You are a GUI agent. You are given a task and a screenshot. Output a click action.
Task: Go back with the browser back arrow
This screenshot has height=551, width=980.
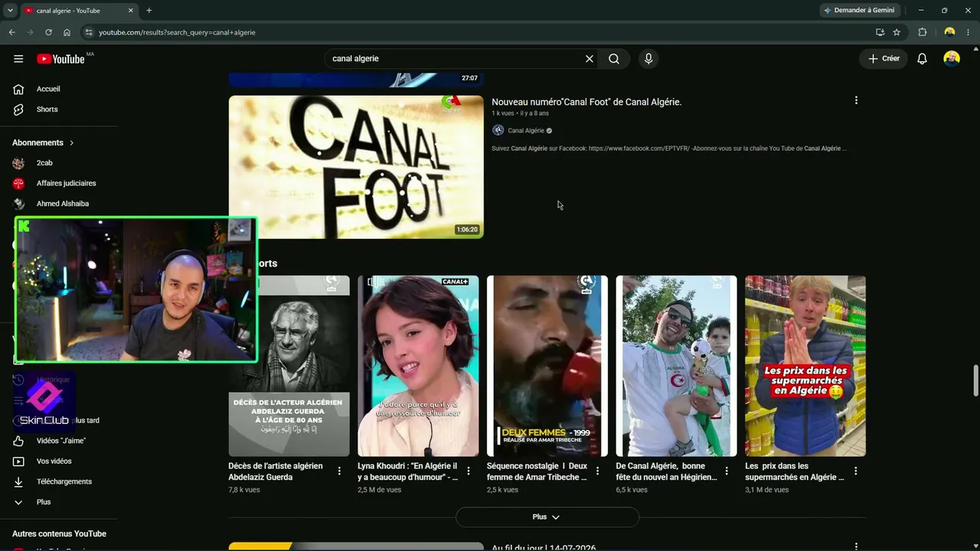(x=11, y=32)
